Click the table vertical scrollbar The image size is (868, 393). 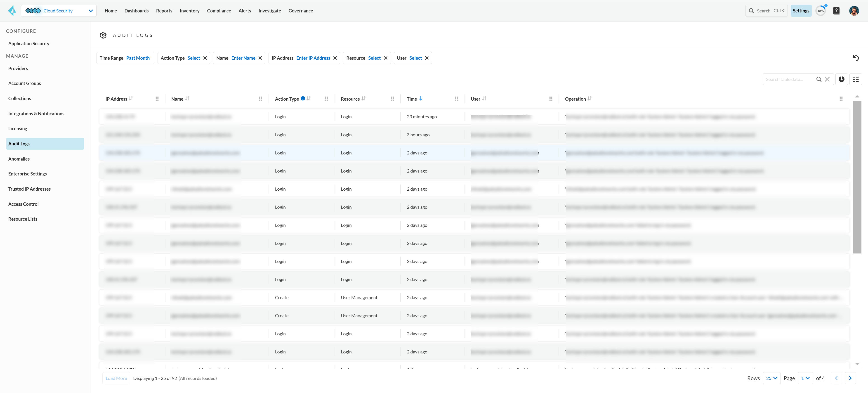click(857, 177)
